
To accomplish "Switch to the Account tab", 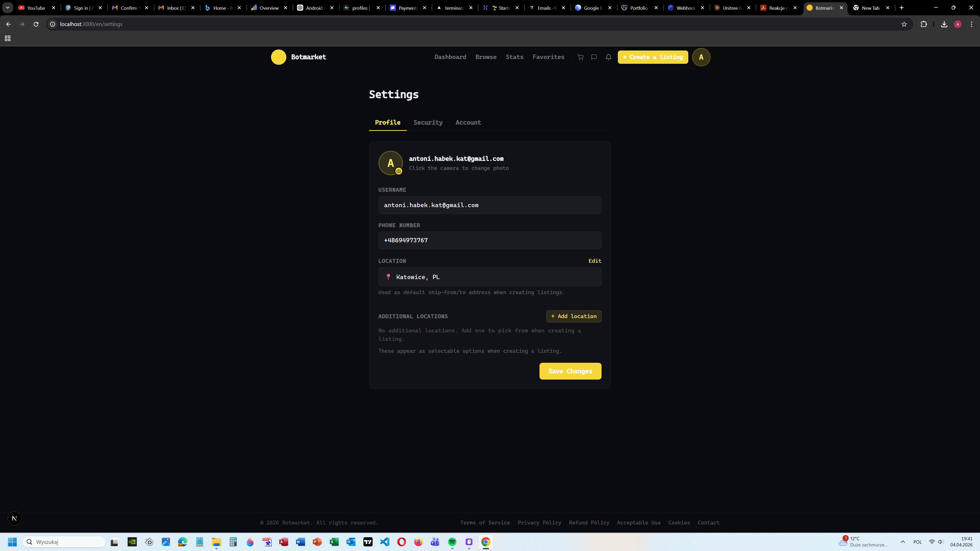I will point(468,122).
